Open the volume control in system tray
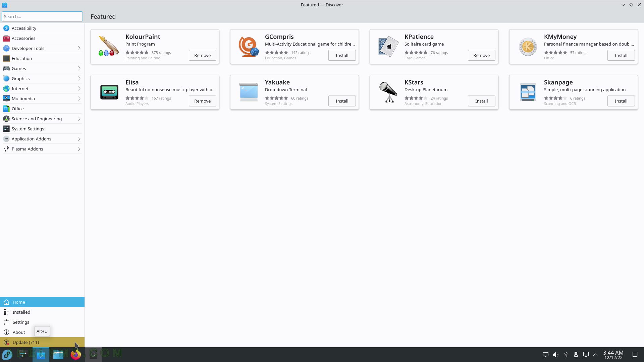 556,355
